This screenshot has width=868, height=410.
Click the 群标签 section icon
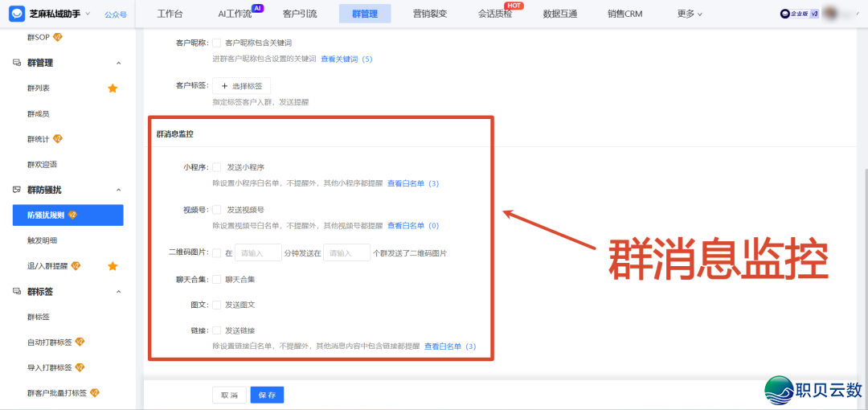pyautogui.click(x=17, y=292)
